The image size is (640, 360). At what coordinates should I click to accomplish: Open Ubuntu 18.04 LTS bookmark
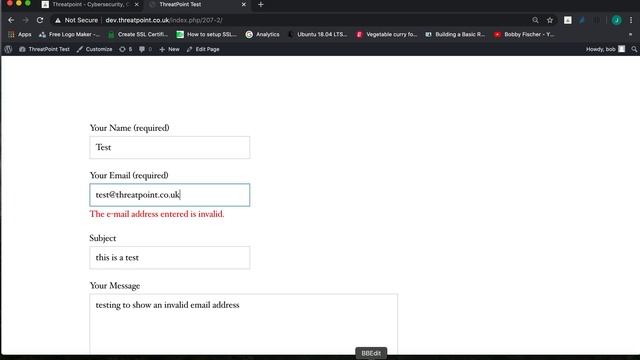pos(318,35)
